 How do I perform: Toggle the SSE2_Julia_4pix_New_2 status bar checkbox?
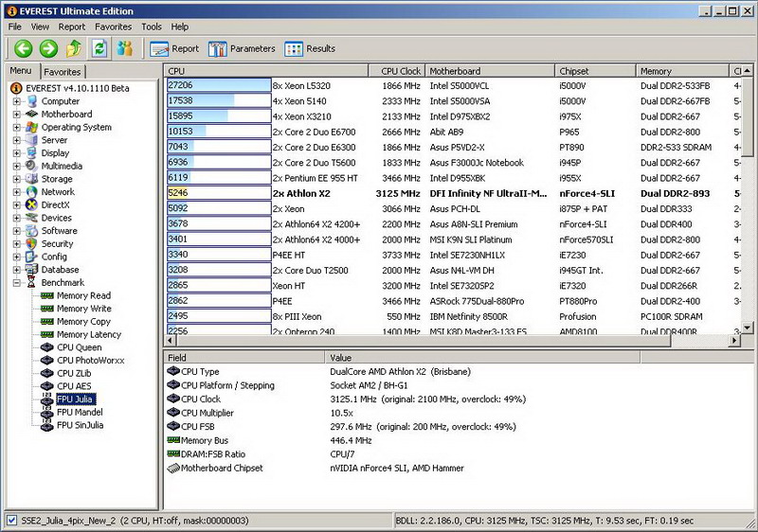11,521
